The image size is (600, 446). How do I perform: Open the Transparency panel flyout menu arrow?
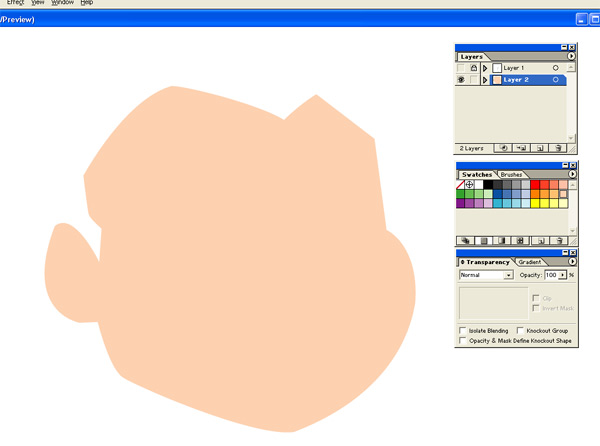(x=572, y=262)
